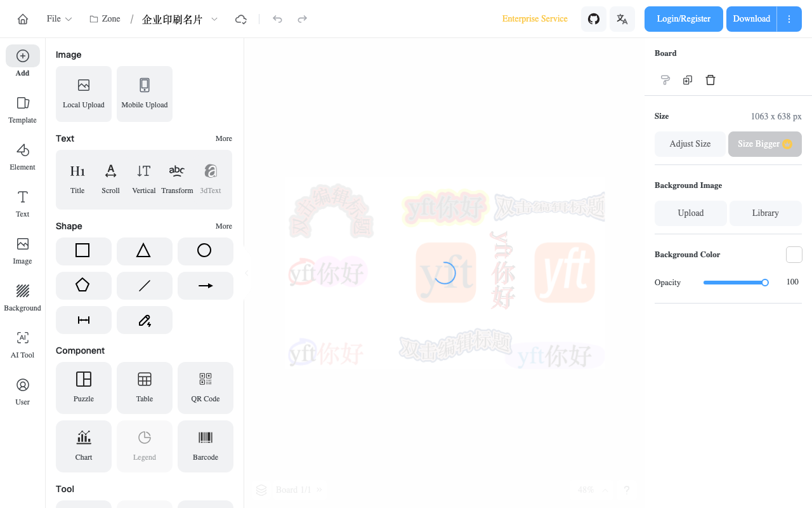Add a Barcode component

pos(206,446)
